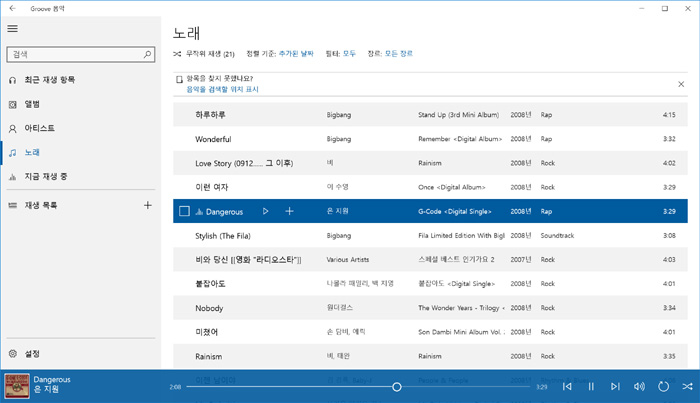
Task: Dismiss the notification banner with X
Action: [x=681, y=84]
